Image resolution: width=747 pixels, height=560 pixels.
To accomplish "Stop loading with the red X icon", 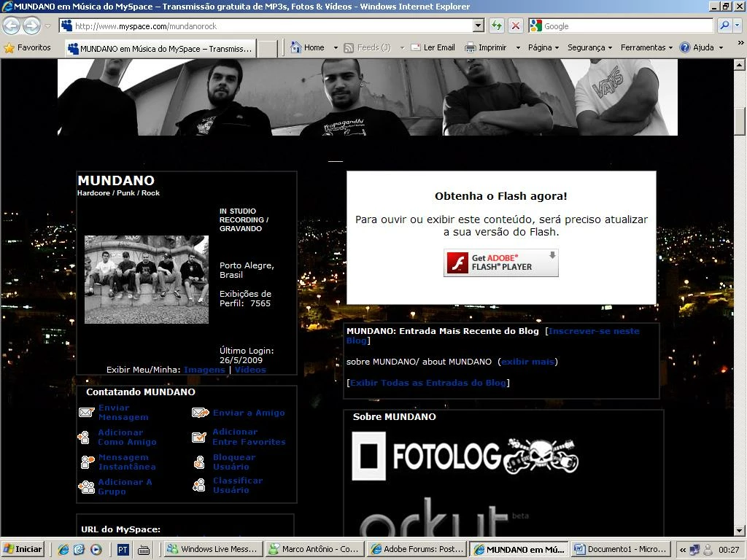I will click(x=515, y=26).
